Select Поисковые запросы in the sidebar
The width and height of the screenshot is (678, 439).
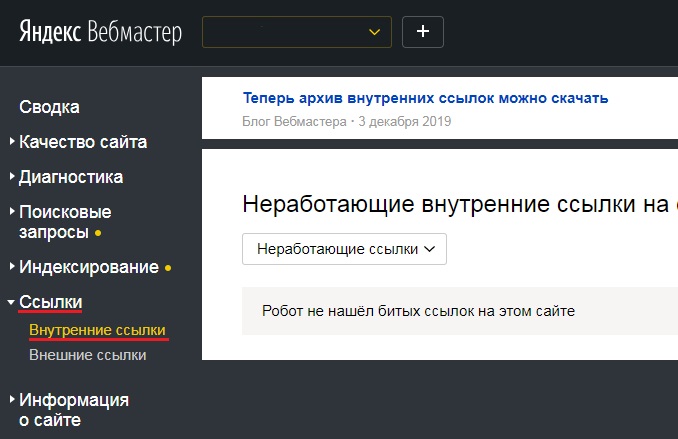click(65, 222)
